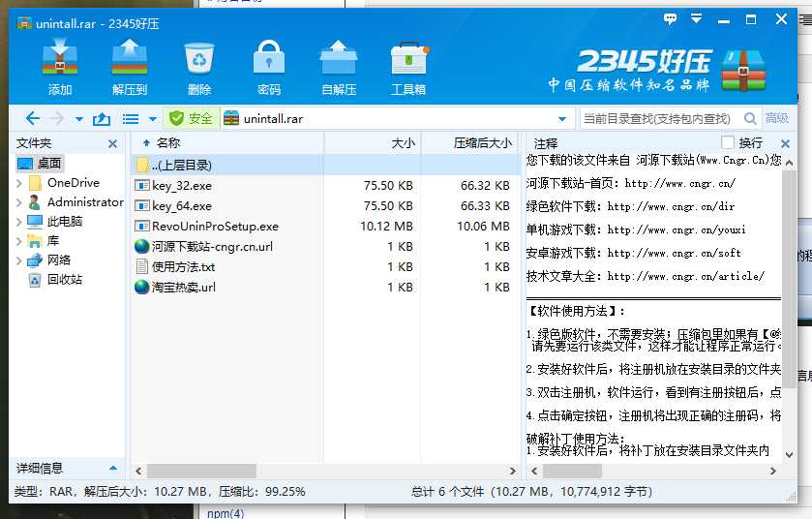Expand the OneDrive tree node
This screenshot has height=519, width=812.
coord(19,183)
